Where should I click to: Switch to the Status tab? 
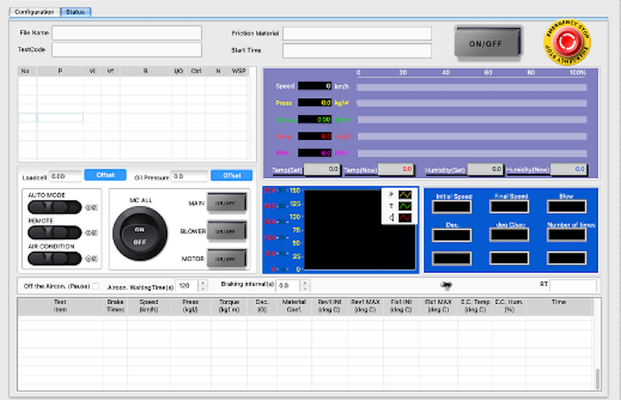(x=75, y=12)
